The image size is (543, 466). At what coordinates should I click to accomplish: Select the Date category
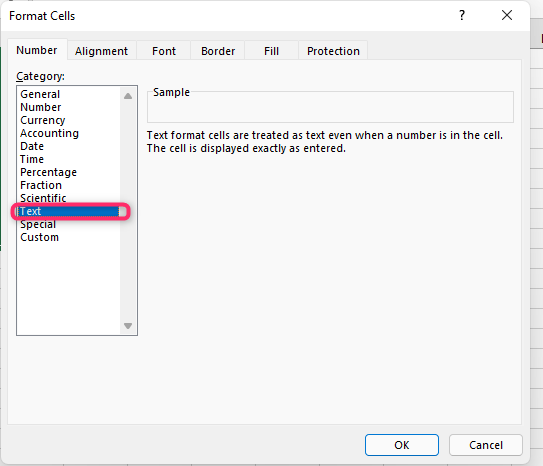coord(32,146)
